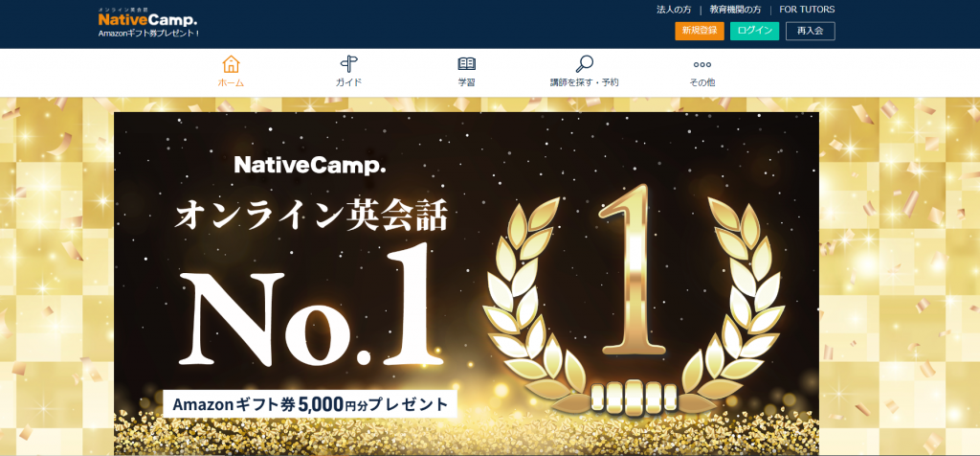Open the three-dots other menu icon
Image resolution: width=980 pixels, height=456 pixels.
(x=702, y=64)
